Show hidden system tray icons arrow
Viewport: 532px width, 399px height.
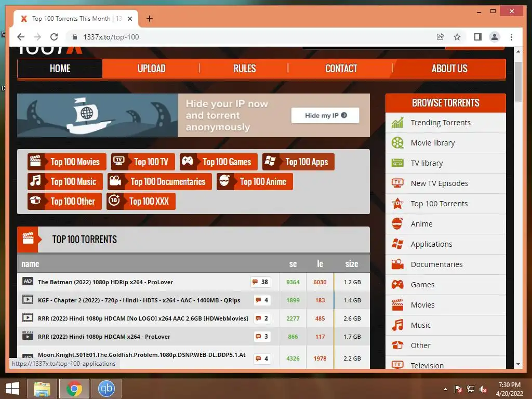tap(445, 389)
